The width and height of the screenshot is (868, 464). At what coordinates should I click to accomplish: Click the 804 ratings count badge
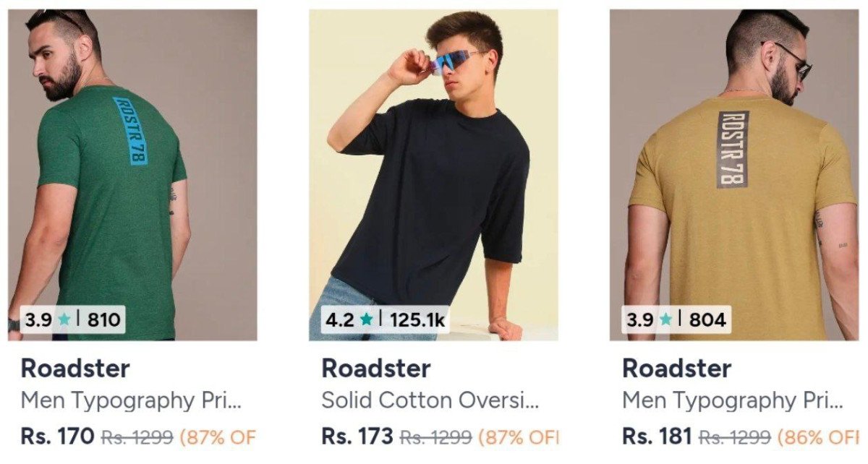click(707, 319)
